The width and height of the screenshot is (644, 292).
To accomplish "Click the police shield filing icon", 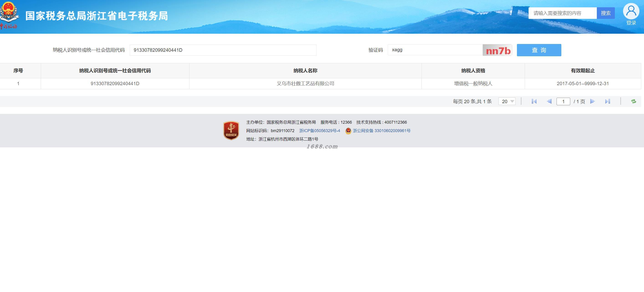I will [x=348, y=131].
